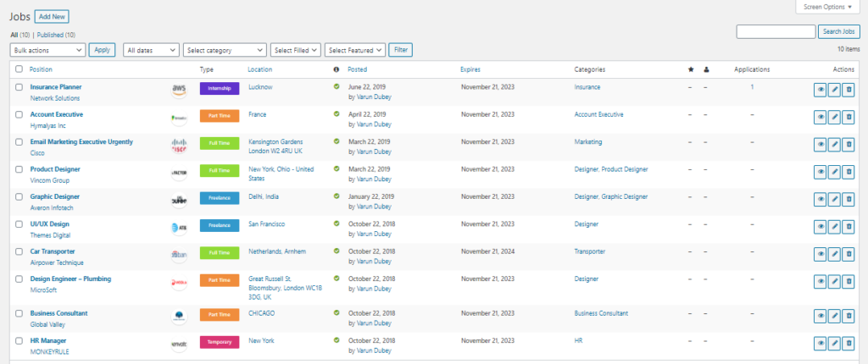Delete the Graphic Designer job with trash icon
The width and height of the screenshot is (868, 364).
click(848, 199)
